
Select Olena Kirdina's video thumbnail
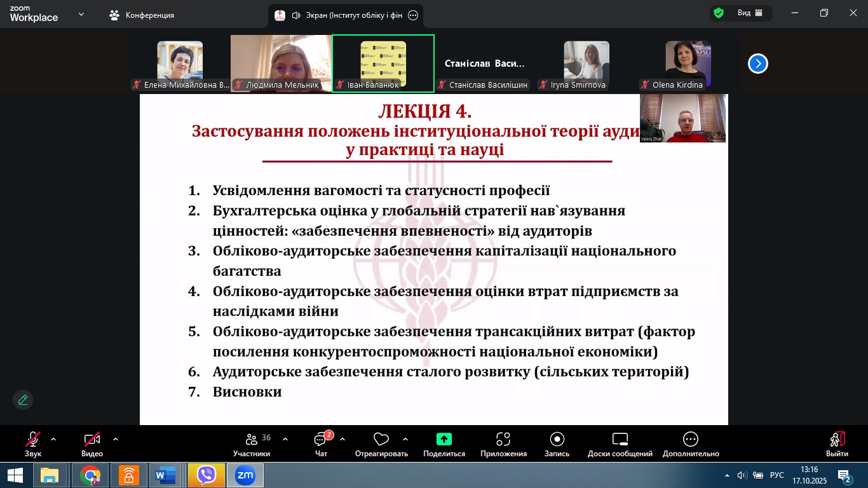click(688, 65)
